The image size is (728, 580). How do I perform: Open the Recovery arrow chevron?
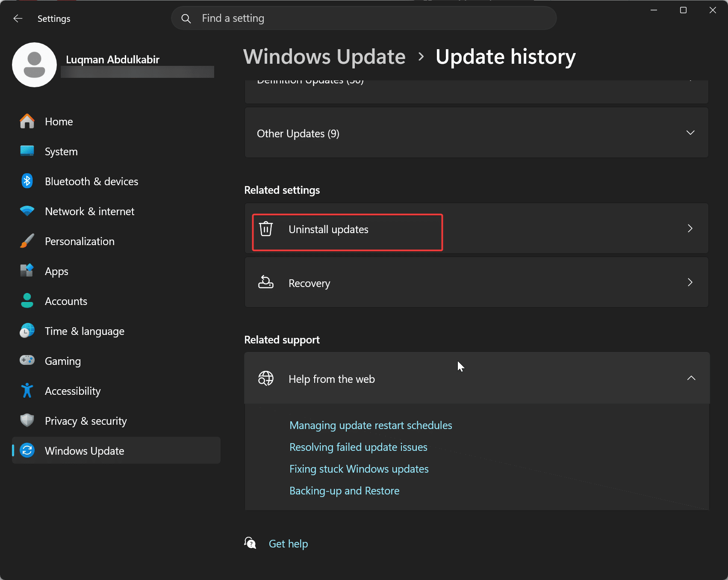coord(690,282)
